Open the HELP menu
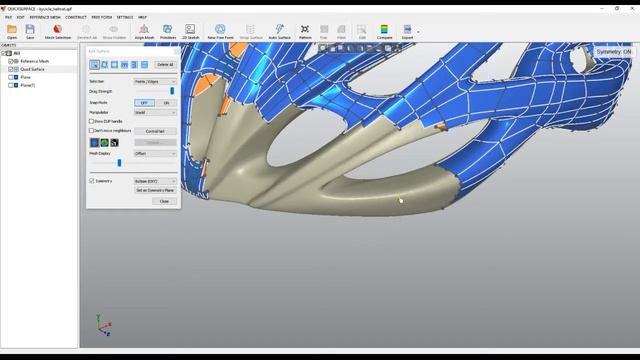640x360 pixels. pyautogui.click(x=142, y=17)
